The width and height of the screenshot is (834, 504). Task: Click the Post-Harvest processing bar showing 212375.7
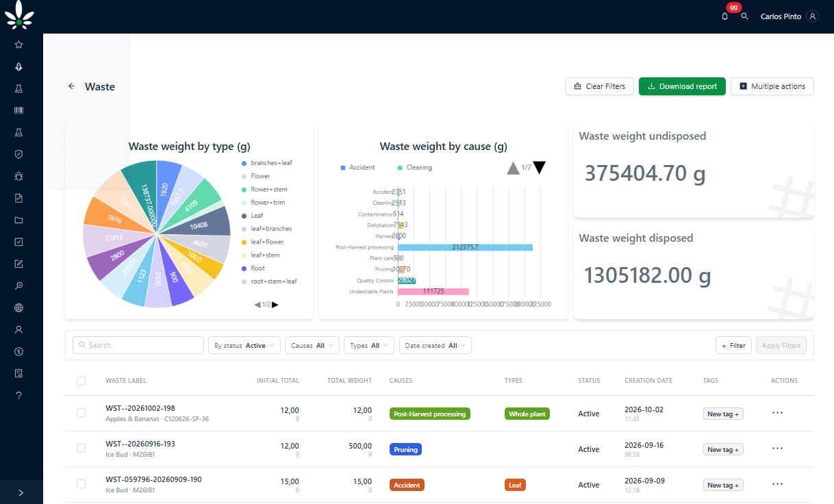click(465, 247)
